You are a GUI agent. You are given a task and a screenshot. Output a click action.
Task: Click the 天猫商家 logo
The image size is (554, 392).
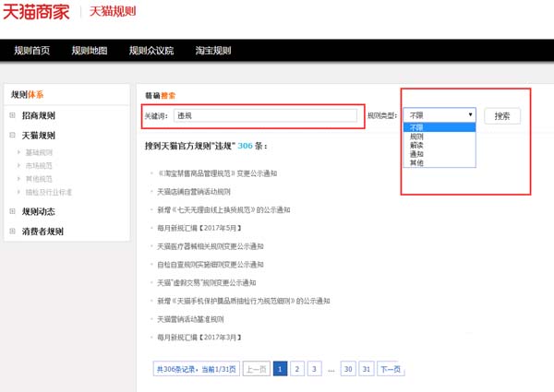[36, 12]
